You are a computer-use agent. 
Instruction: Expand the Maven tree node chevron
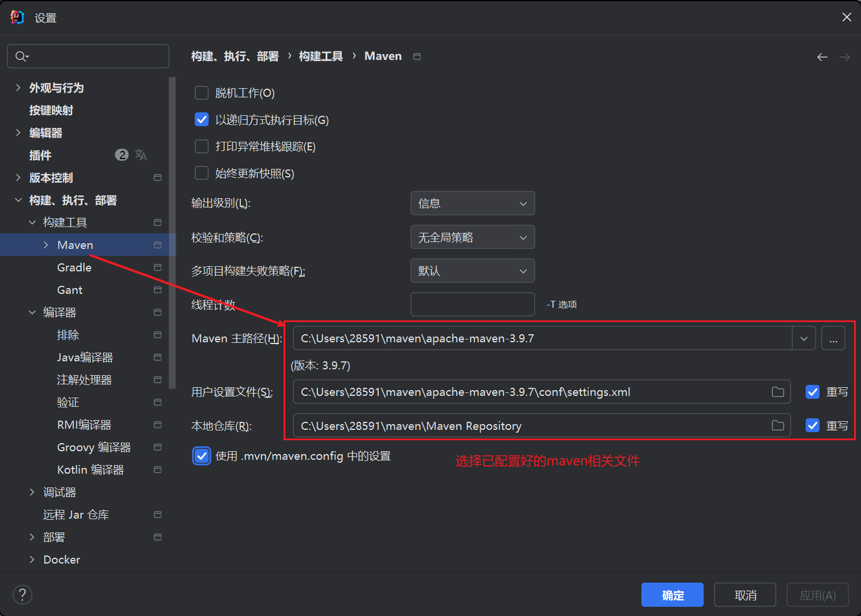click(x=46, y=245)
